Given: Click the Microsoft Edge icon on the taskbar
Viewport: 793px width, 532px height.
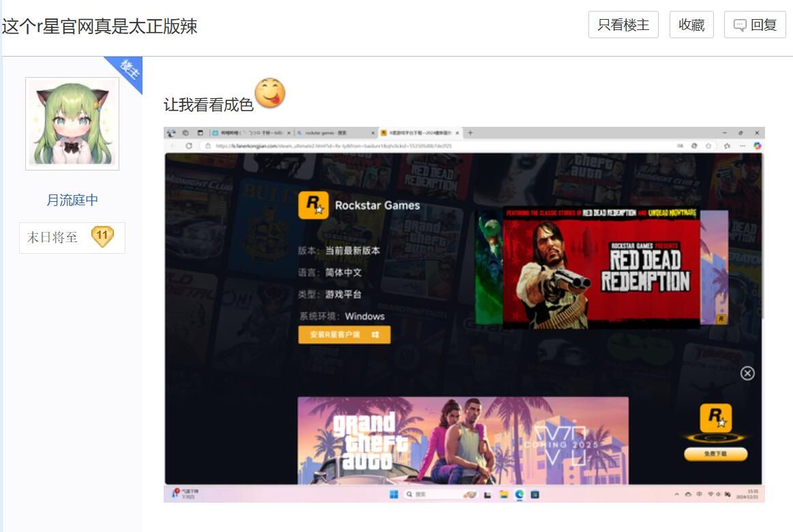Looking at the screenshot, I should (520, 494).
